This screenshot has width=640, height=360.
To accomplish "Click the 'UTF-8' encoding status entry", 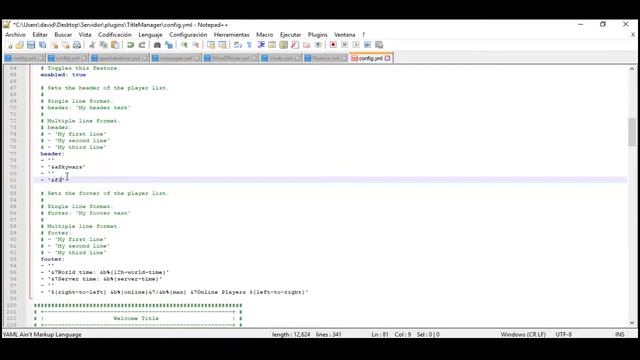I will coord(564,334).
